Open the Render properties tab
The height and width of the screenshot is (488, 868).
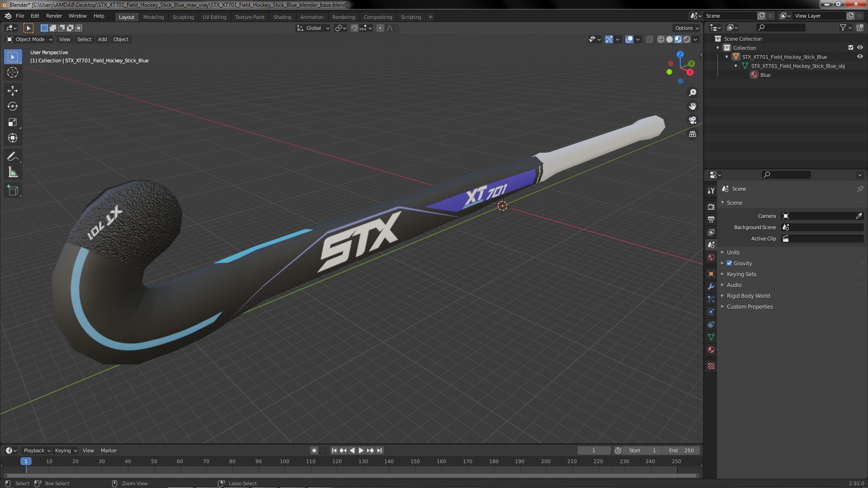[711, 206]
